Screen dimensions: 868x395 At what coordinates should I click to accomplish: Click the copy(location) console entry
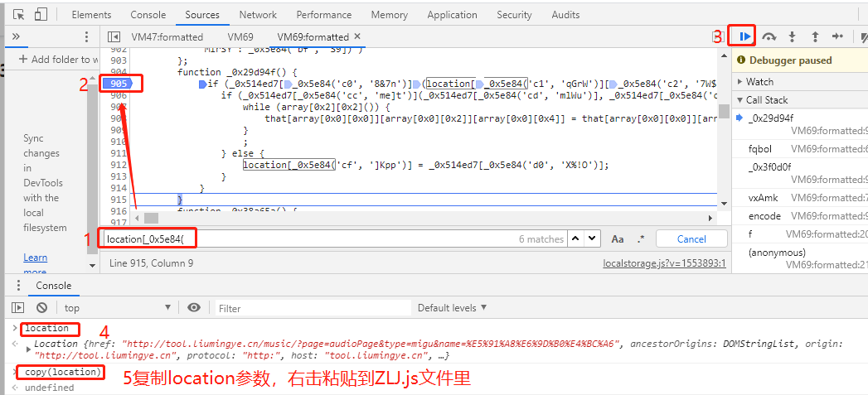pos(62,372)
